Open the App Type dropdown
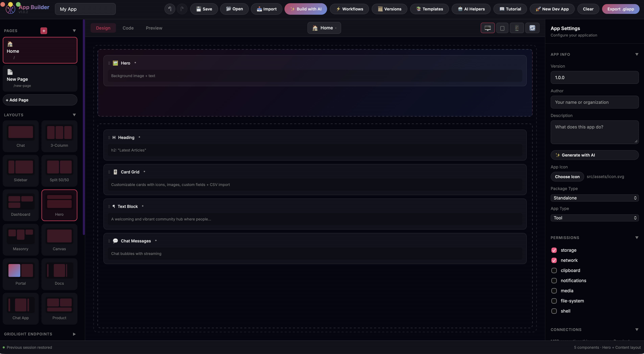 594,218
